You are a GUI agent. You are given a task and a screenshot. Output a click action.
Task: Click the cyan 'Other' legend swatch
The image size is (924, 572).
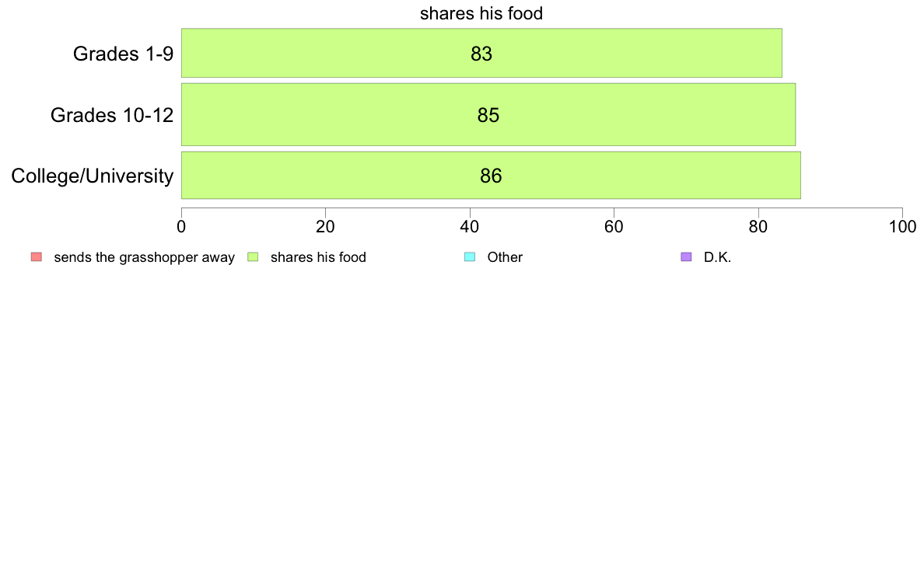[470, 256]
